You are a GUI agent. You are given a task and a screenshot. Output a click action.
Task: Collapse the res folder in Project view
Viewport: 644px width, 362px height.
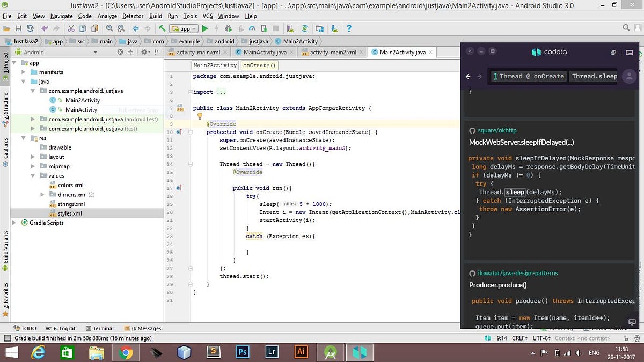point(24,138)
